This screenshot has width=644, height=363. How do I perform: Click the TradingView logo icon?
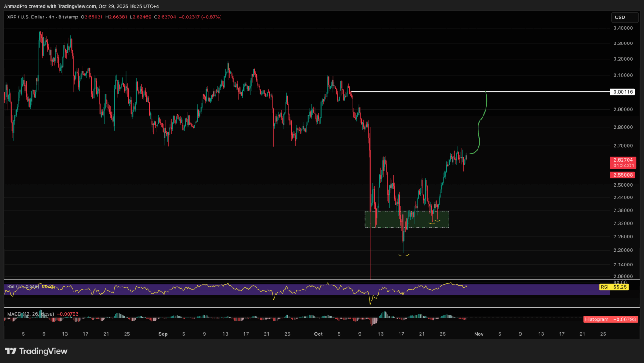pos(10,351)
